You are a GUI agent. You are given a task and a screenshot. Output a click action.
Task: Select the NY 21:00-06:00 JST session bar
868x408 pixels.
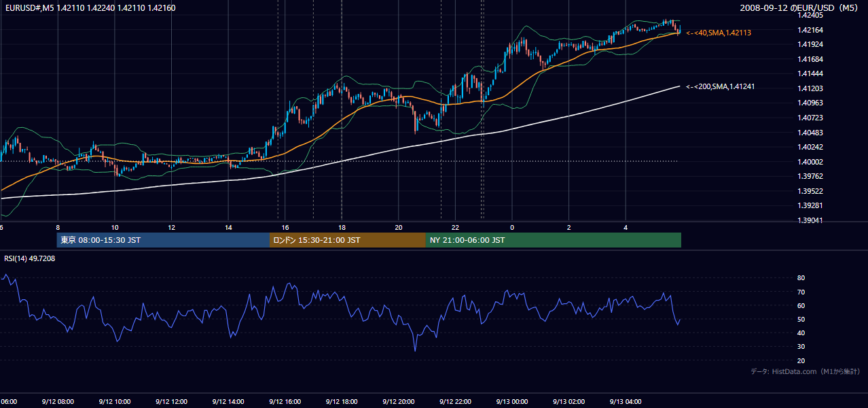(554, 240)
